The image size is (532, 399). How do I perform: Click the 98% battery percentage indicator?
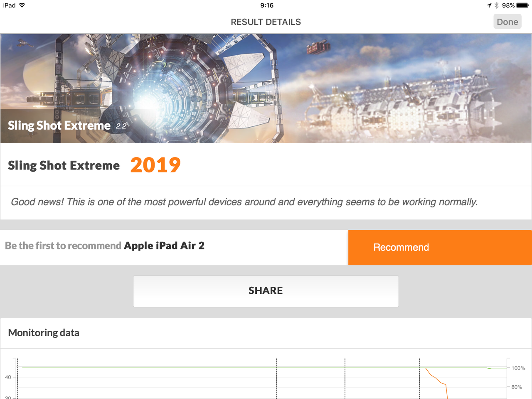[x=507, y=5]
